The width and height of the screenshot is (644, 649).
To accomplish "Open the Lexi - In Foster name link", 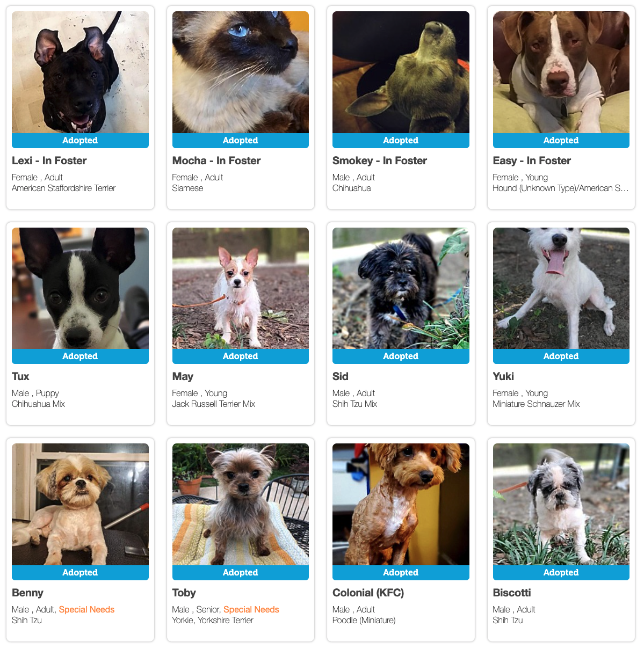I will [x=49, y=161].
